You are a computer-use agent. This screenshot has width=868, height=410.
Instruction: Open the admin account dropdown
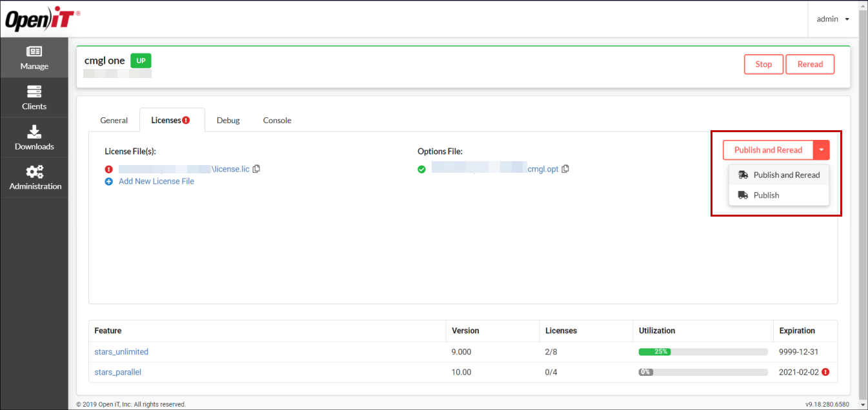coord(832,19)
